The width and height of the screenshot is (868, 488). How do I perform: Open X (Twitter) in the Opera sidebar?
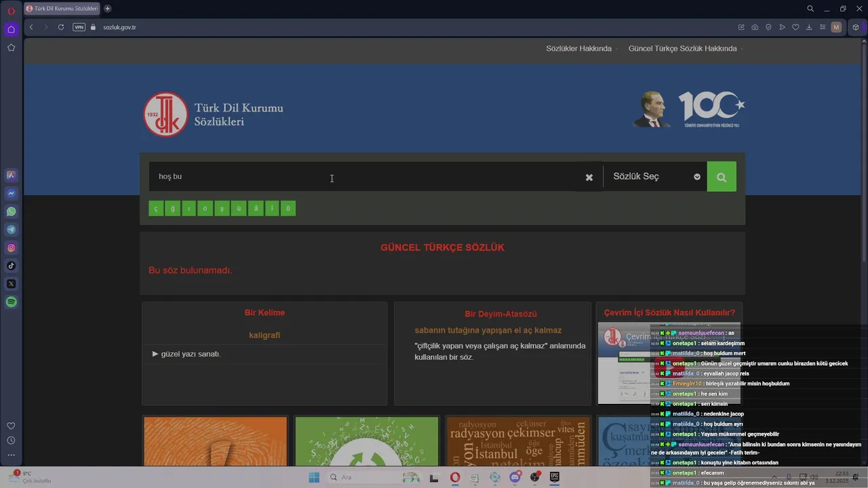11,284
